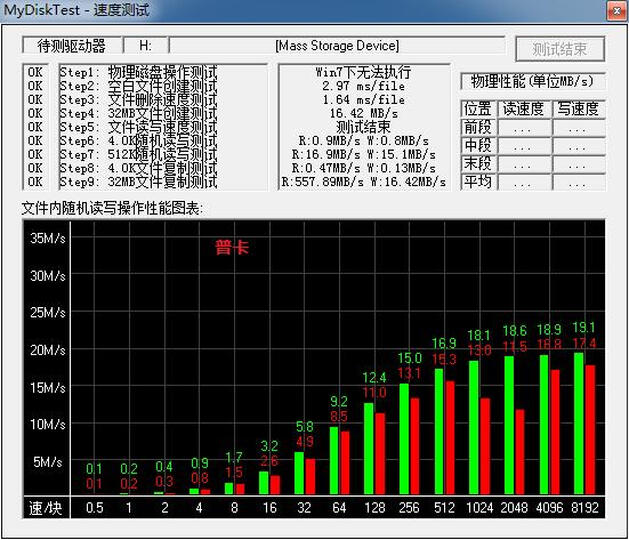
Task: Select Step6 4.0K随机读写测试 row
Action: pyautogui.click(x=138, y=141)
